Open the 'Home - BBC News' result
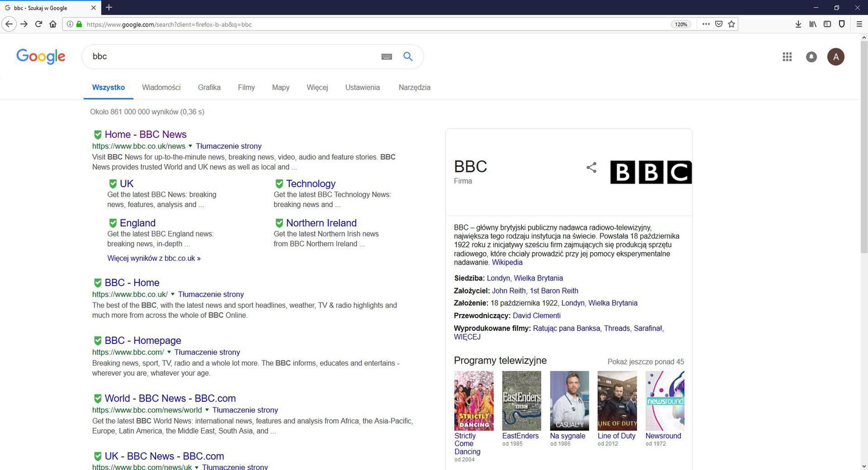This screenshot has width=868, height=470. 145,135
